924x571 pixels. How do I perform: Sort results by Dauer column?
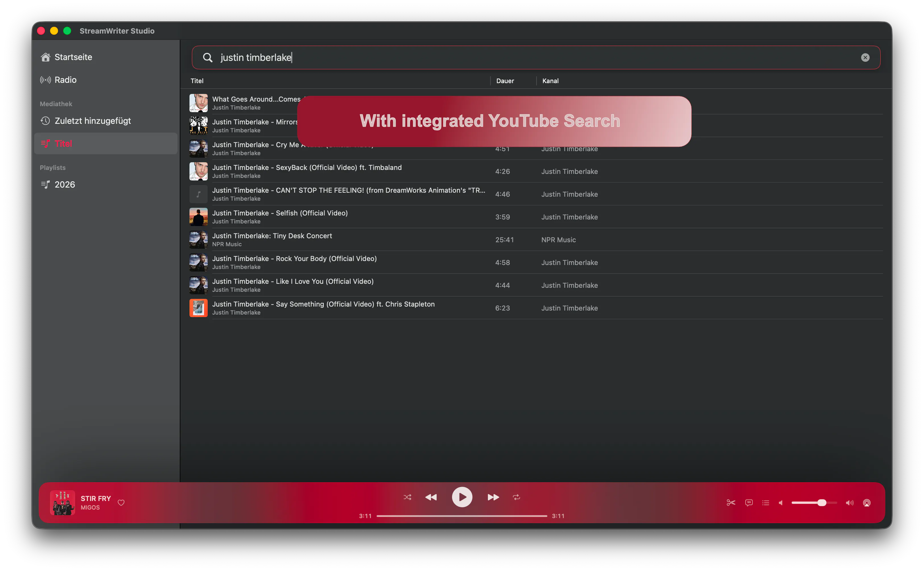click(505, 81)
